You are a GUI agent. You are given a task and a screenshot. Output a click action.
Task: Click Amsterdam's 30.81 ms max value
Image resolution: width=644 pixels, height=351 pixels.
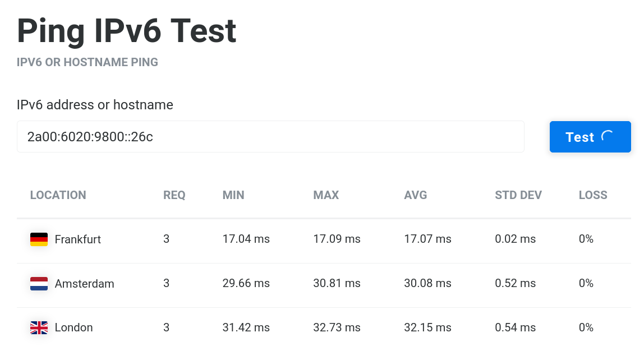pos(337,283)
